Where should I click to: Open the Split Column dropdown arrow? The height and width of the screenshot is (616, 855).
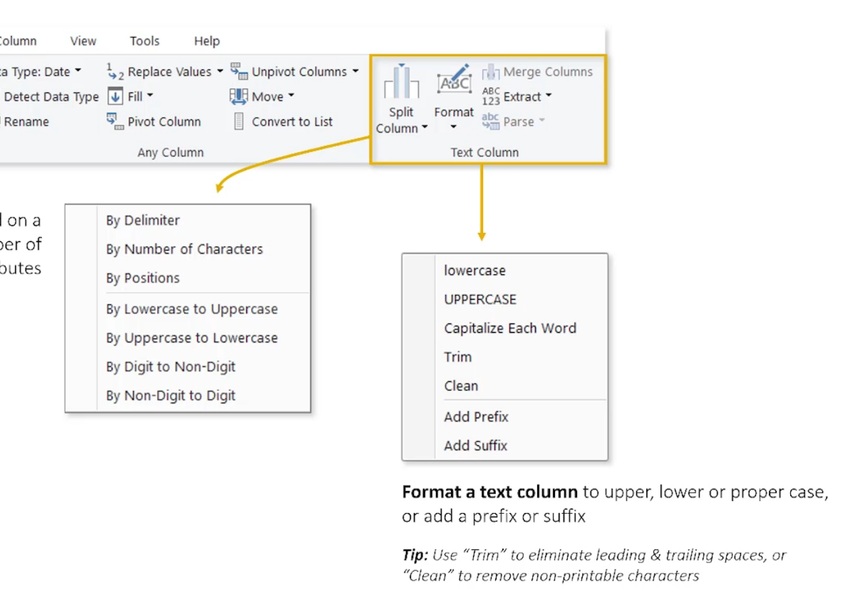[424, 128]
